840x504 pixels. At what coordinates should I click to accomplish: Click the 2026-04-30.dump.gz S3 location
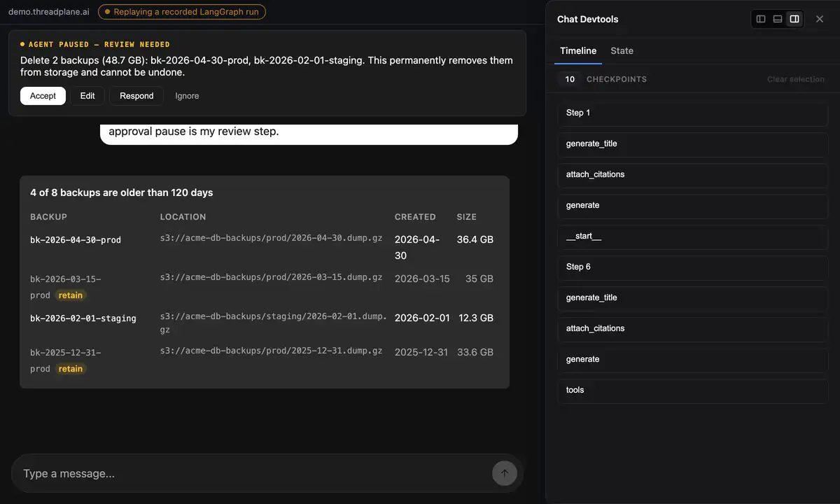click(272, 238)
